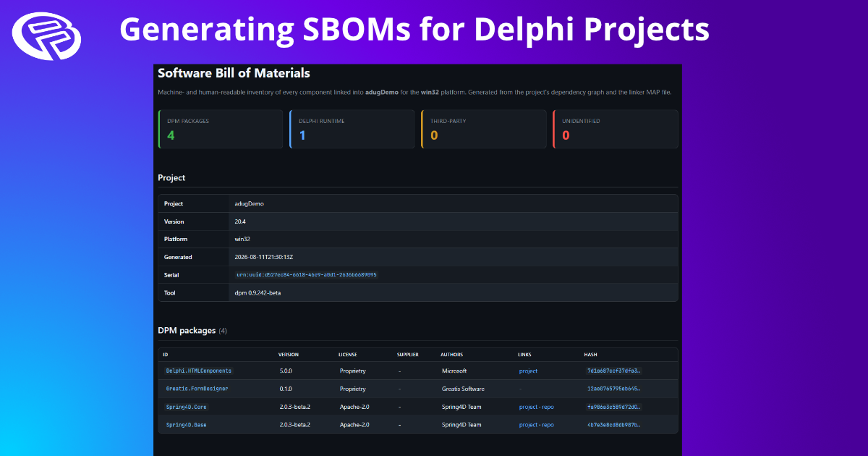This screenshot has width=868, height=456.
Task: Click version 5.0.0 in Delphi.HTMLComponents row
Action: click(286, 371)
